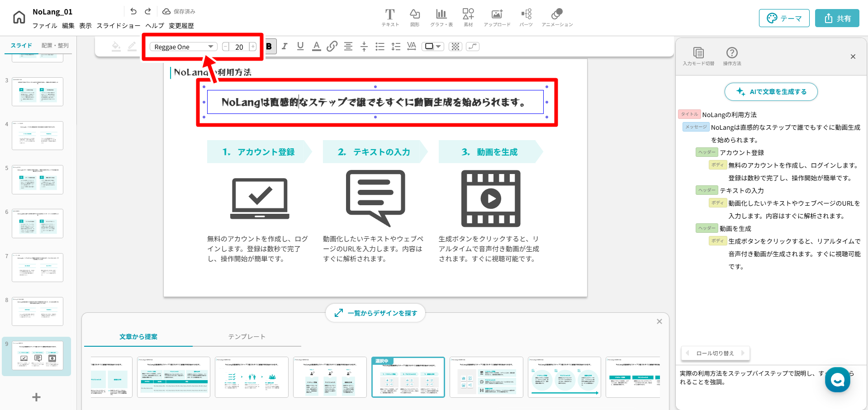Image resolution: width=868 pixels, height=410 pixels.
Task: Select slide 3 thumbnail
Action: click(38, 92)
